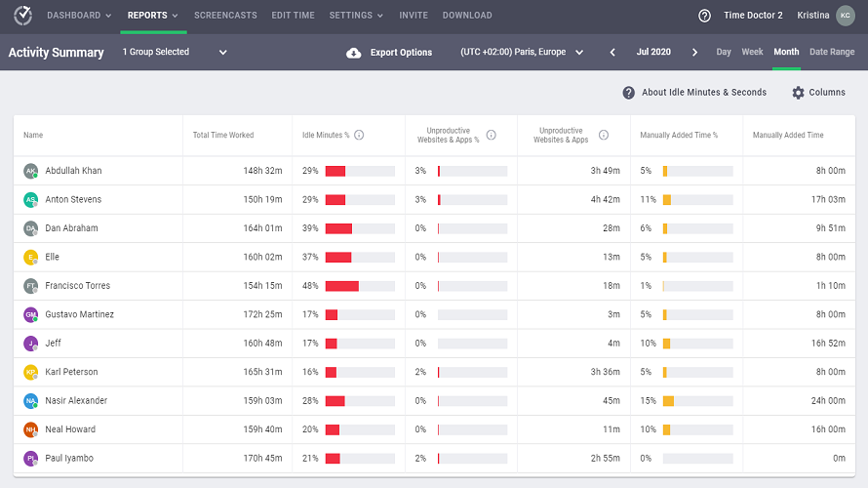Click the About Idle Minutes question icon
This screenshot has width=868, height=488.
(629, 93)
